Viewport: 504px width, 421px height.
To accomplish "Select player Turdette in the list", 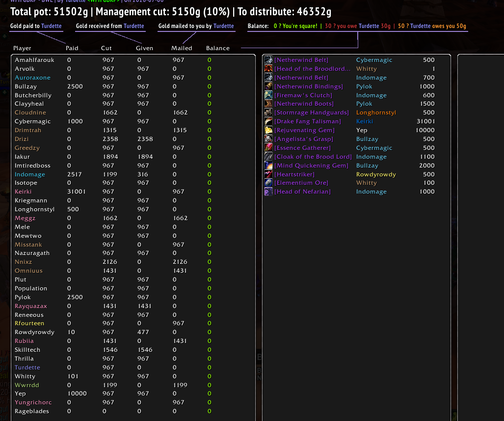I will coord(133,367).
